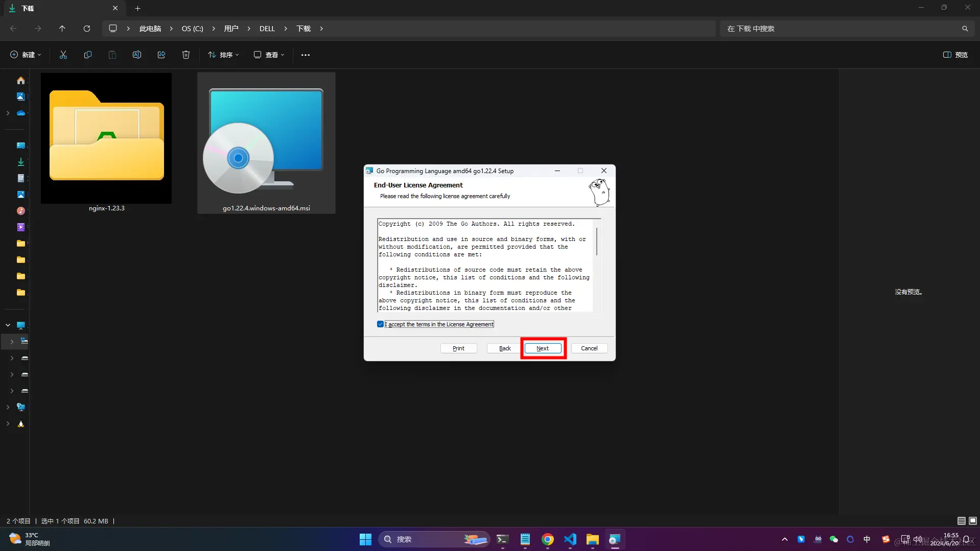Click 此电脑 in the address breadcrumb

pyautogui.click(x=150, y=29)
